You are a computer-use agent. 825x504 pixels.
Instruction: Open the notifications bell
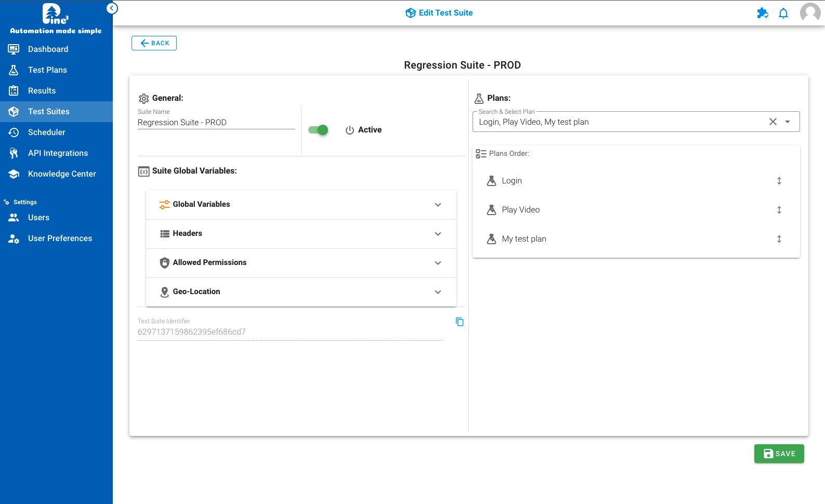(x=783, y=14)
